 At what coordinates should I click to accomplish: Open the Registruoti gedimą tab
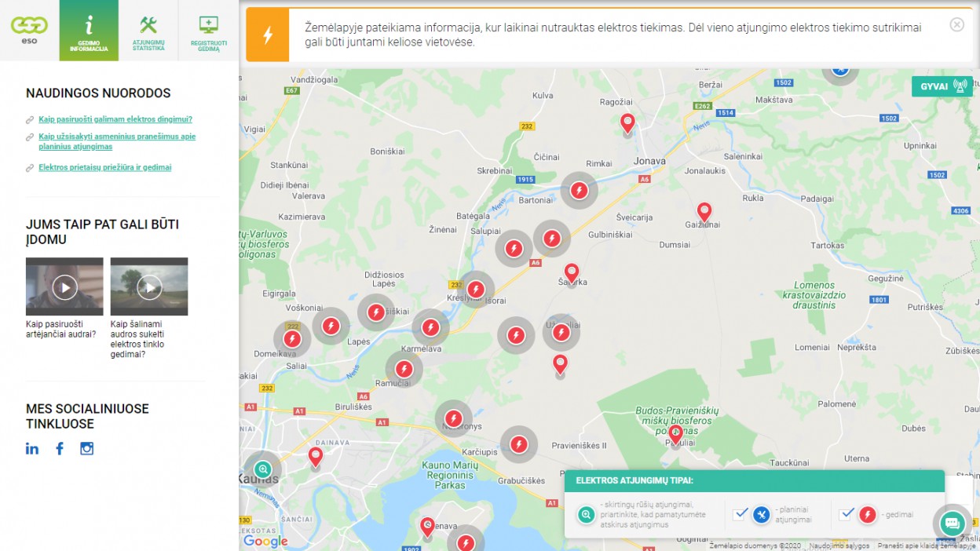coord(209,31)
